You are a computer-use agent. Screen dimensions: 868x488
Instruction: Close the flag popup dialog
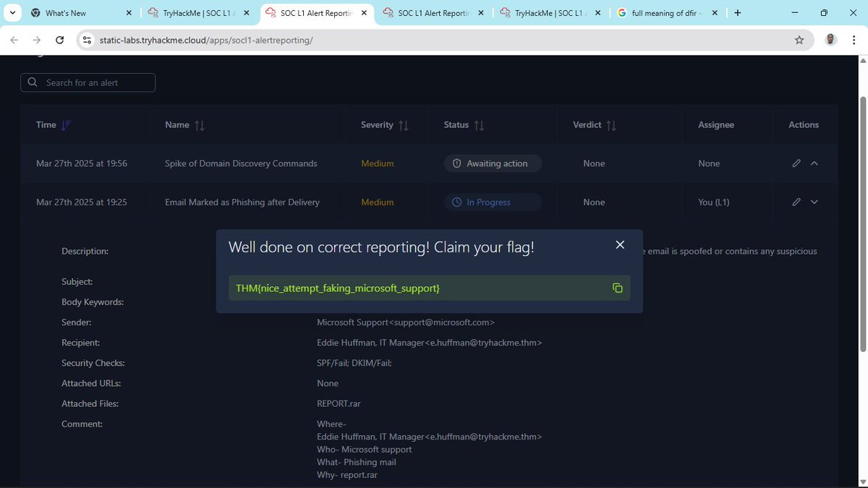pyautogui.click(x=620, y=245)
